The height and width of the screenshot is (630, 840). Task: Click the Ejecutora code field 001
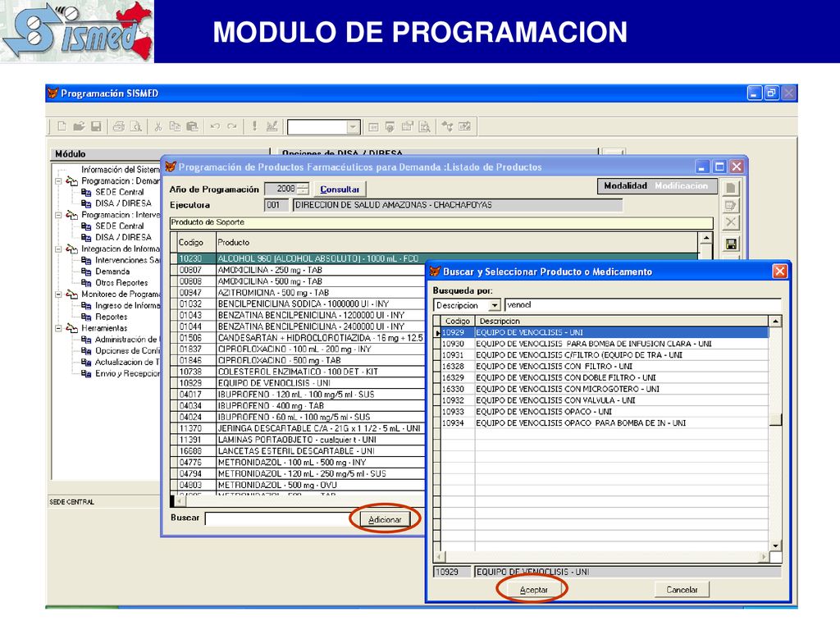pos(276,205)
